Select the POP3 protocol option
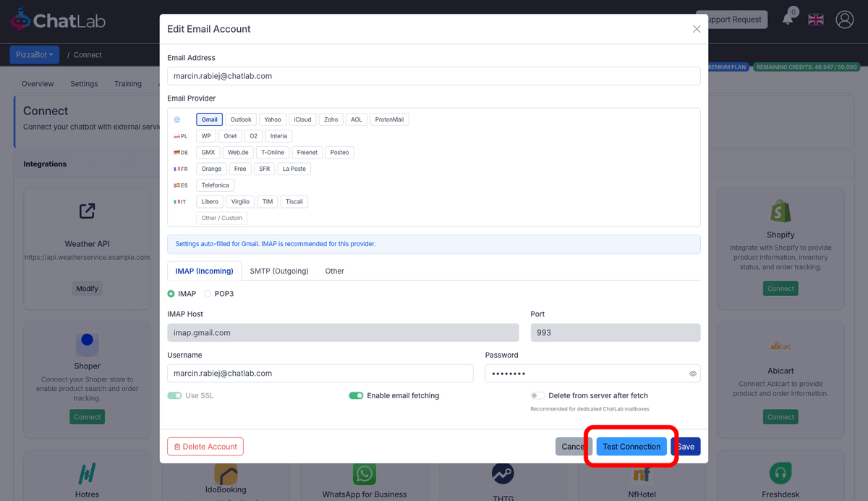This screenshot has width=868, height=501. (207, 293)
